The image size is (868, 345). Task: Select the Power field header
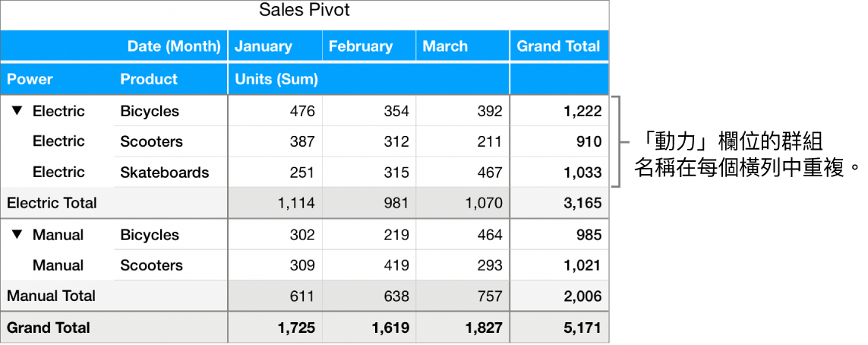click(x=30, y=79)
